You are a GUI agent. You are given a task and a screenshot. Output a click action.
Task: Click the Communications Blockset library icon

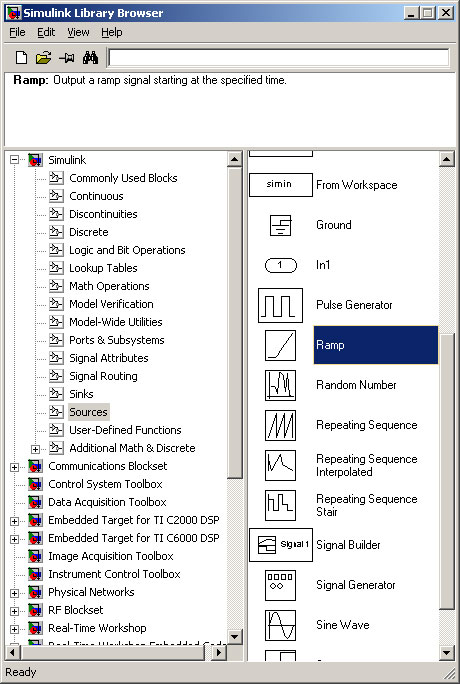point(35,466)
